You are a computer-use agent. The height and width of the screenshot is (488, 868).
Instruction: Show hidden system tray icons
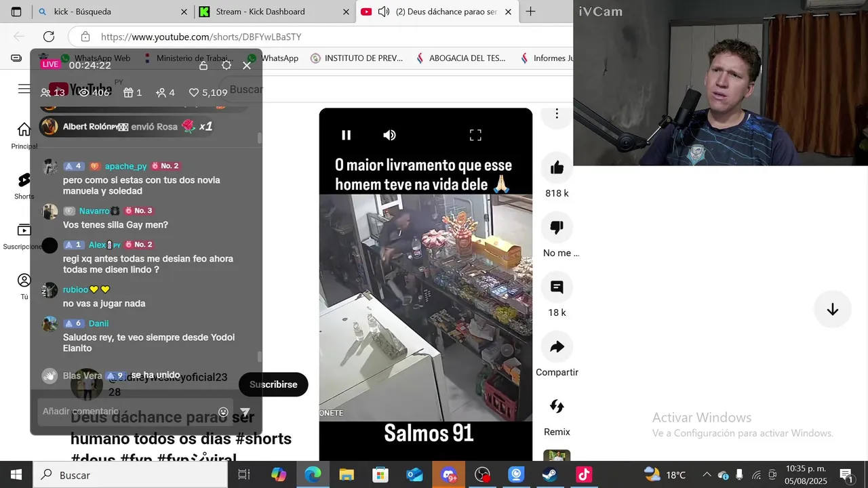707,475
